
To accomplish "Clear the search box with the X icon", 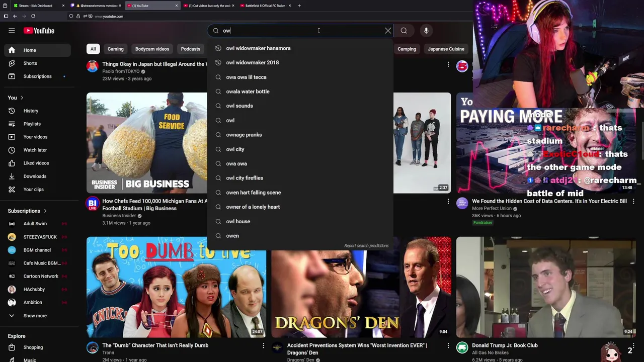I will 388,31.
